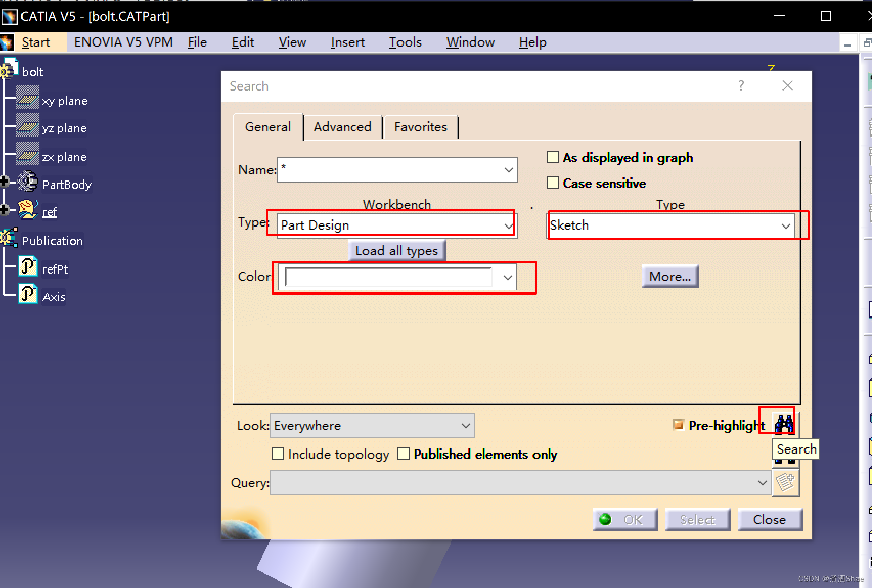The image size is (872, 588).
Task: Close the Search dialog with X
Action: point(788,85)
